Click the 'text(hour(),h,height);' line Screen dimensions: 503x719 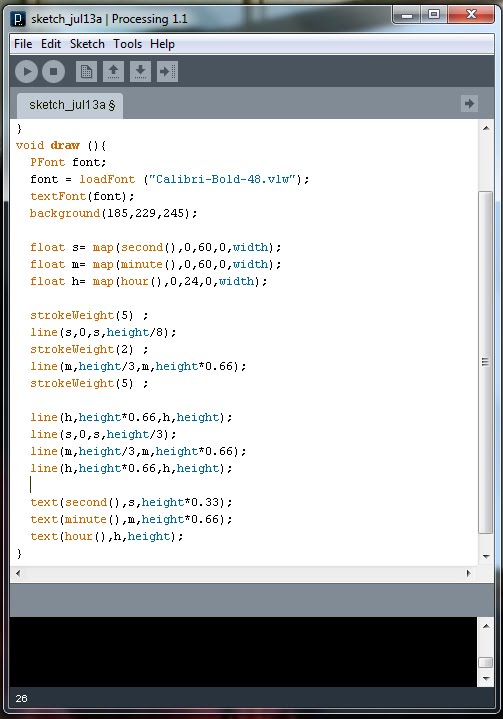[x=106, y=536]
